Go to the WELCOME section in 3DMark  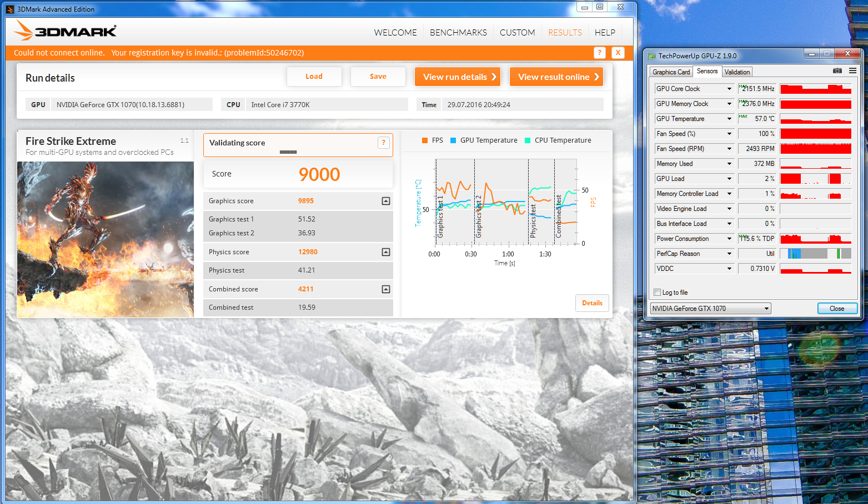[395, 33]
